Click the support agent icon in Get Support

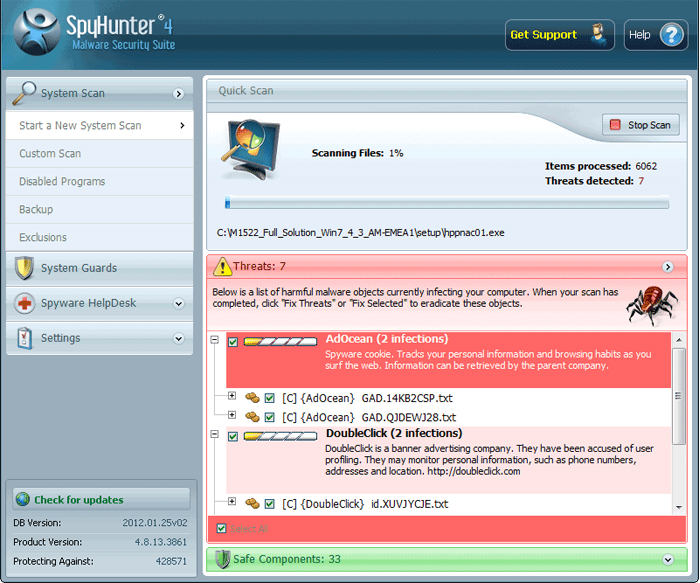599,34
